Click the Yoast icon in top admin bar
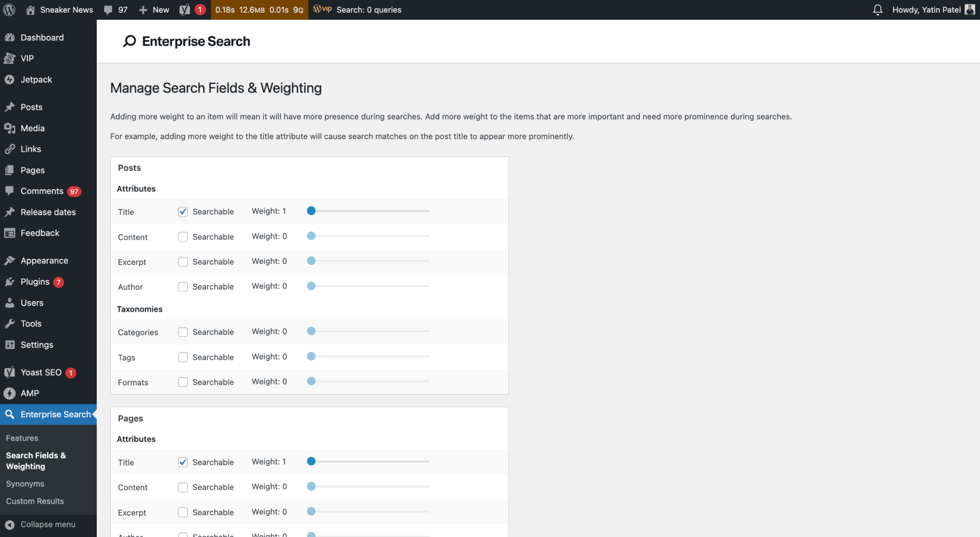This screenshot has height=537, width=980. [x=185, y=10]
